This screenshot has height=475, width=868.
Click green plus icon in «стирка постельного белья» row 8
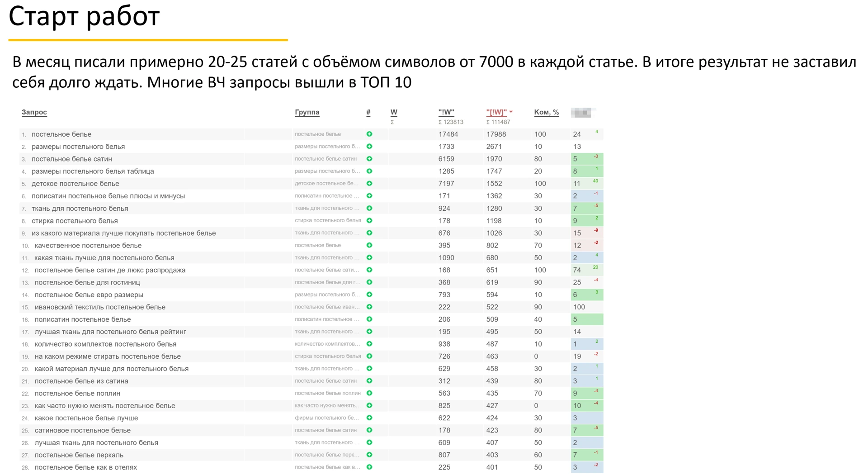[x=369, y=221]
